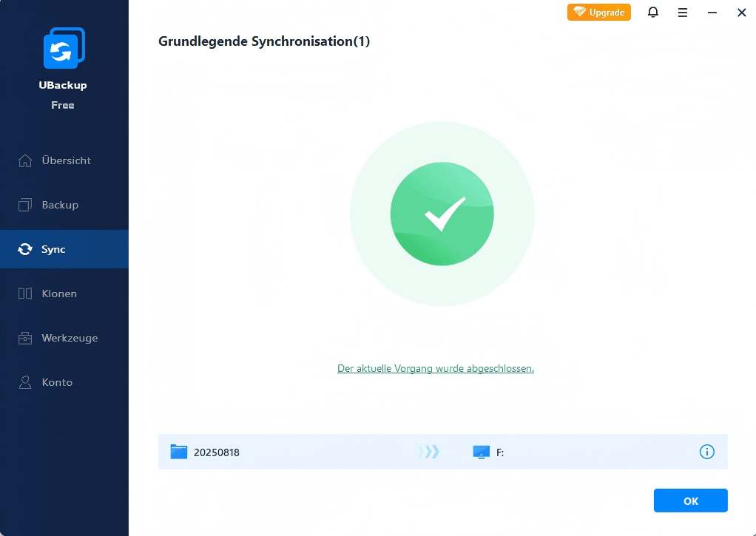Click the orange Upgrade button
Viewport: 756px width, 536px height.
point(598,13)
